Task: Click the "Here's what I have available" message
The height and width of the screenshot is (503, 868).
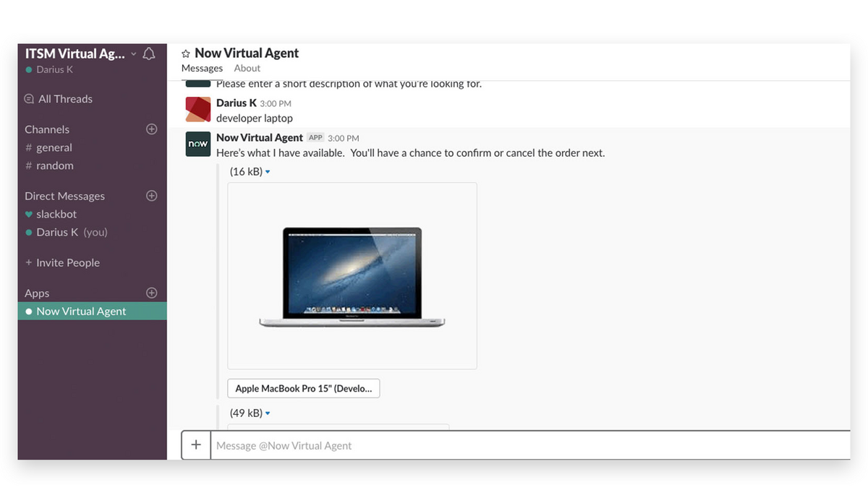Action: click(x=410, y=153)
